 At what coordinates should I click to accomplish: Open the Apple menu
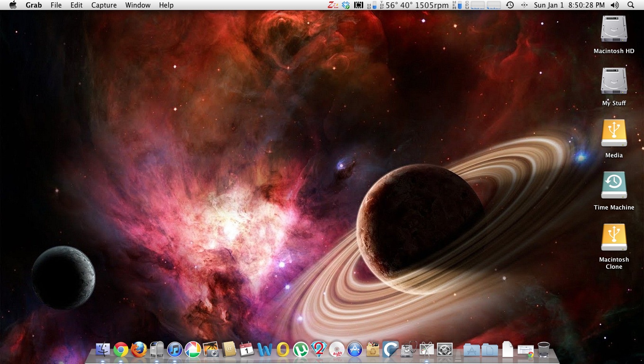13,5
